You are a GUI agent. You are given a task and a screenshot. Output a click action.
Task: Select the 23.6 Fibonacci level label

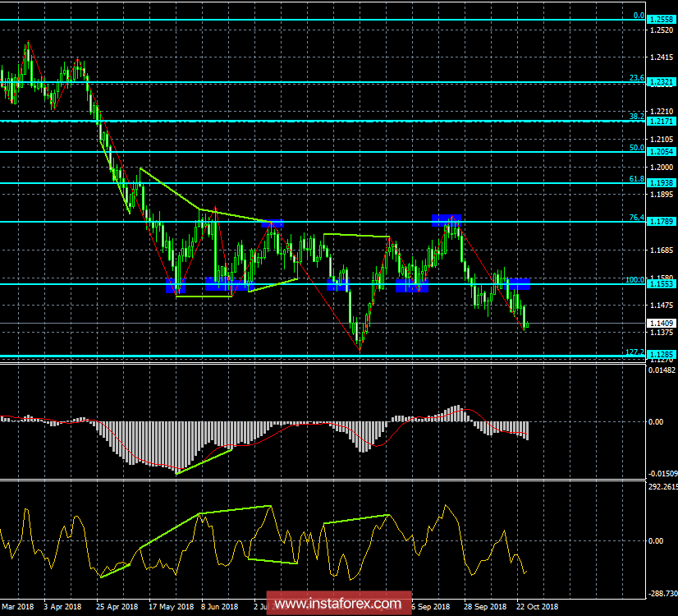point(635,78)
